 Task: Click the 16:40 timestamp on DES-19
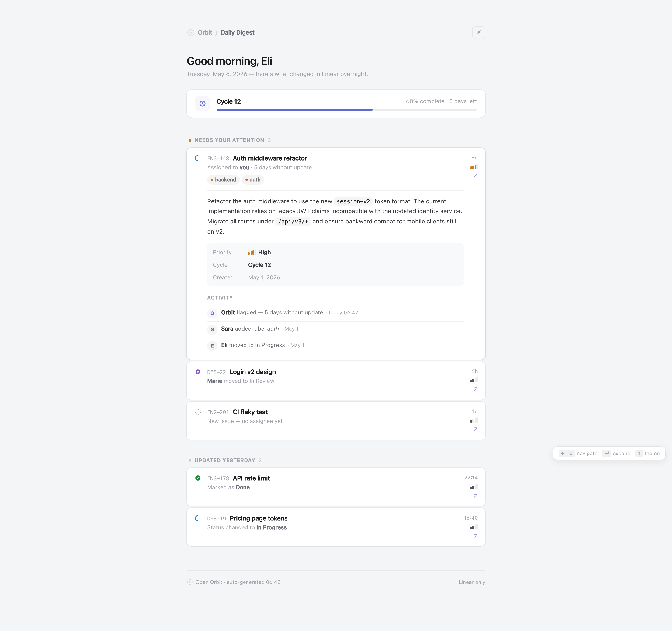coord(471,518)
